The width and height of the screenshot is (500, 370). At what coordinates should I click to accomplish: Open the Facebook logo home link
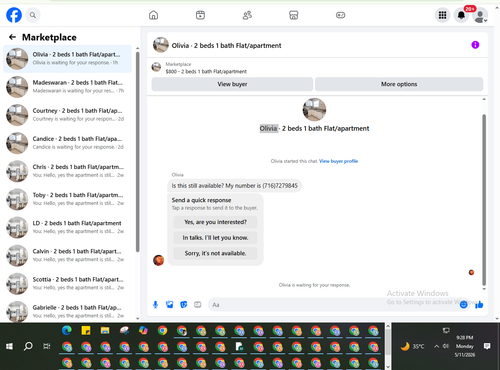tap(14, 15)
